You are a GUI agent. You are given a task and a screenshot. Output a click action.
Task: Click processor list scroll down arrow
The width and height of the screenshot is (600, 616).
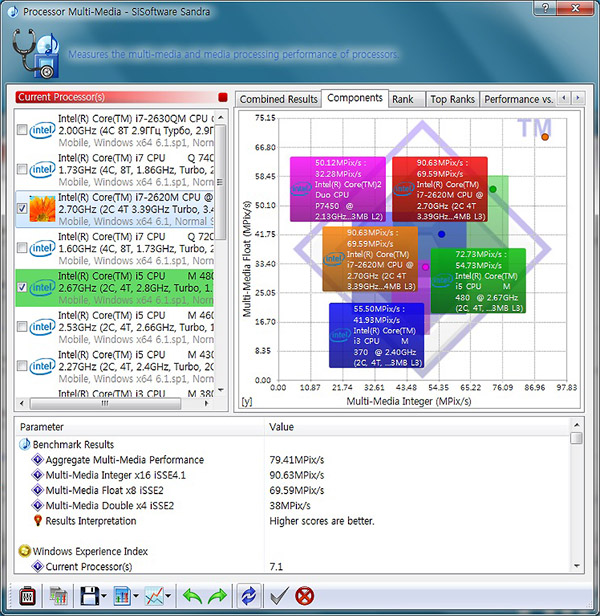[x=221, y=390]
